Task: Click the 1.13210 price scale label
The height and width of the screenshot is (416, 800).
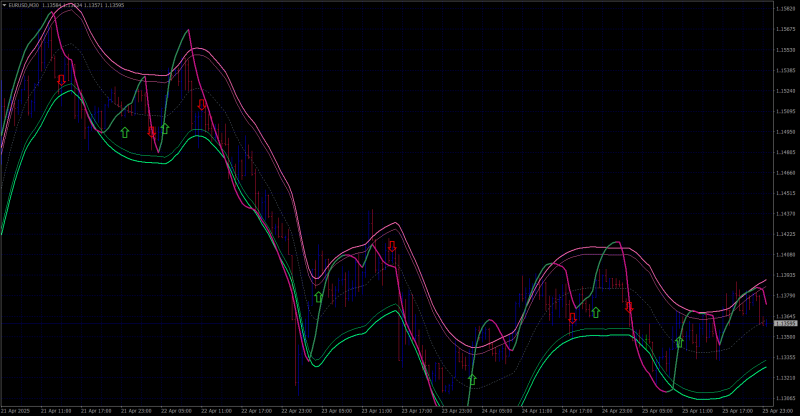Action: tap(785, 378)
